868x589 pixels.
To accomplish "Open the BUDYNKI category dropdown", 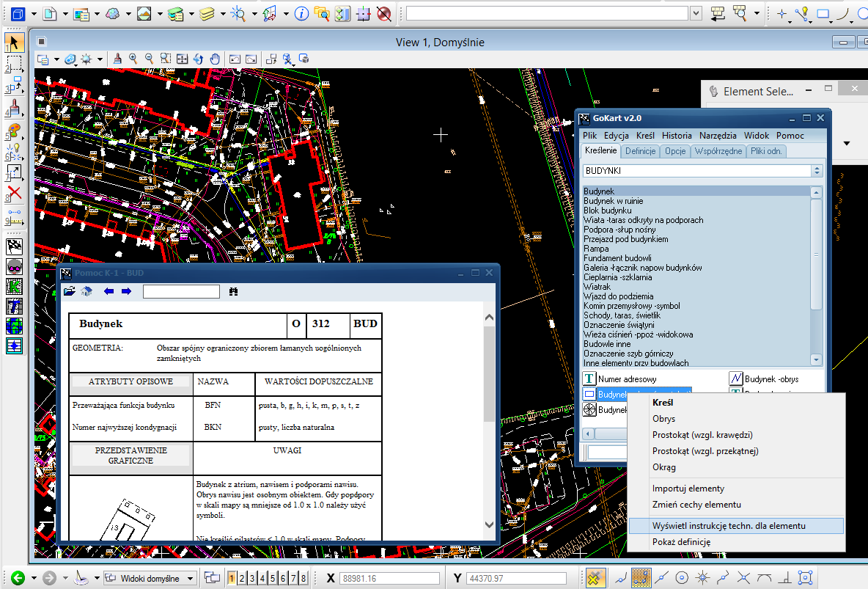I will (x=817, y=170).
